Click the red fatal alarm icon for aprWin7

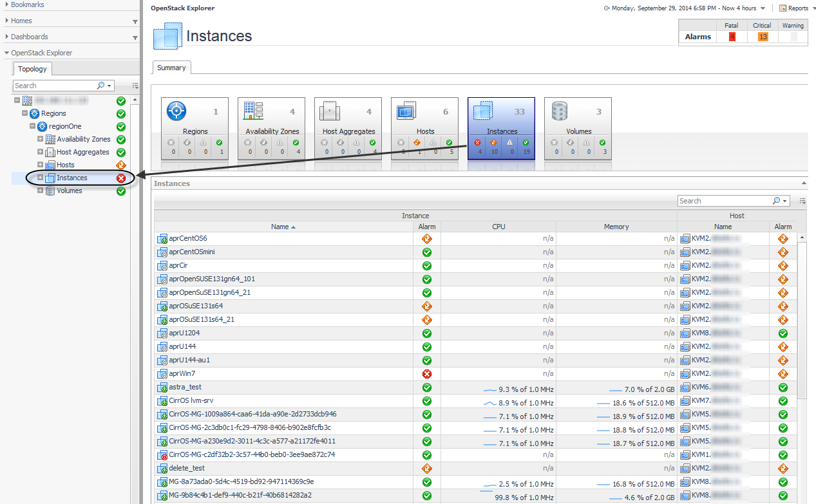click(426, 374)
